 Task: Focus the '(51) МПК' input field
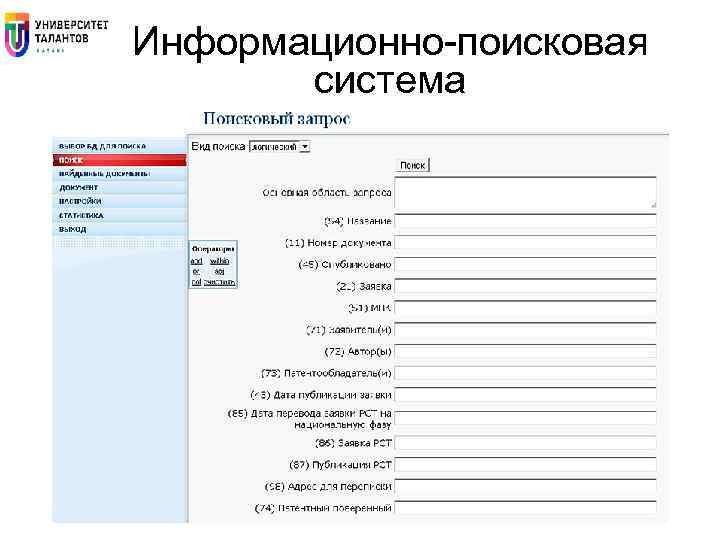coord(525,308)
